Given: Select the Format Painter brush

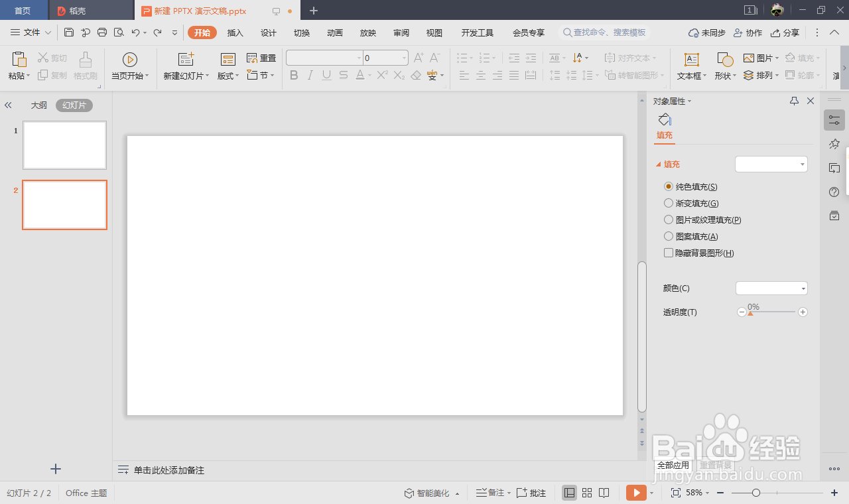Looking at the screenshot, I should pyautogui.click(x=86, y=66).
